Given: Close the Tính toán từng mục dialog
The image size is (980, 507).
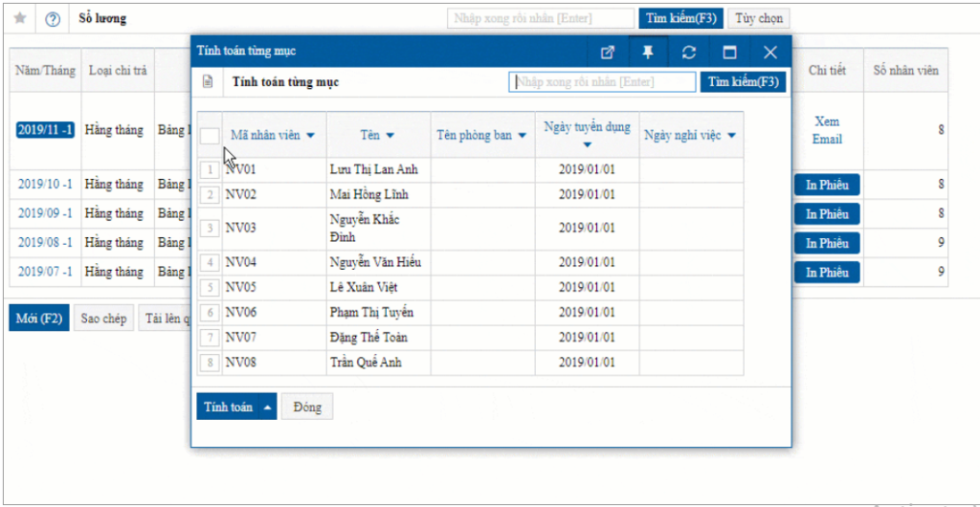Looking at the screenshot, I should [770, 52].
